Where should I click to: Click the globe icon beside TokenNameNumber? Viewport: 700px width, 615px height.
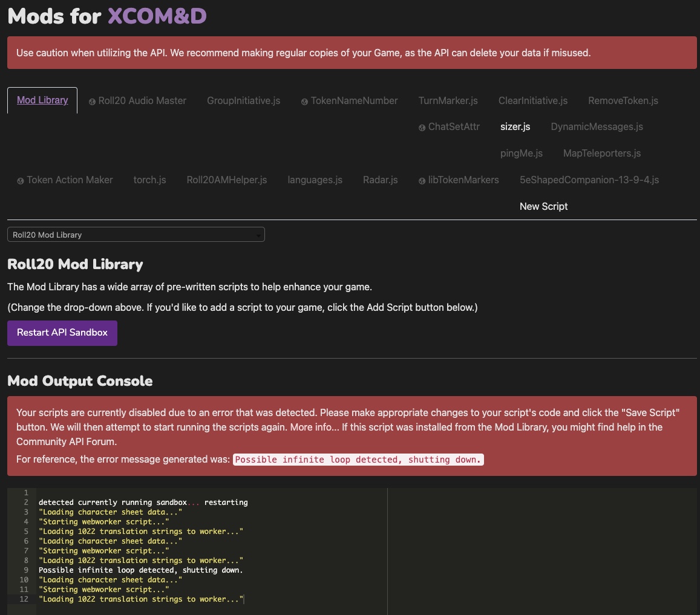pos(304,102)
